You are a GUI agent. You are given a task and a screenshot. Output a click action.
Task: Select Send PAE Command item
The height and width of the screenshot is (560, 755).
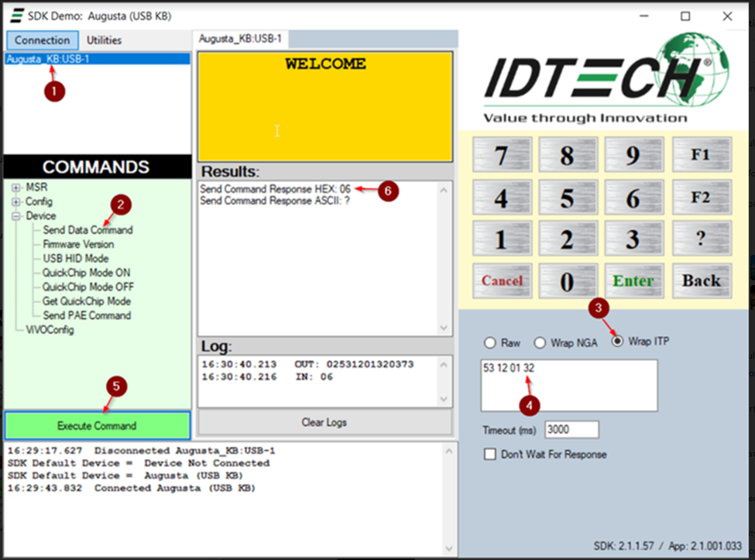88,315
